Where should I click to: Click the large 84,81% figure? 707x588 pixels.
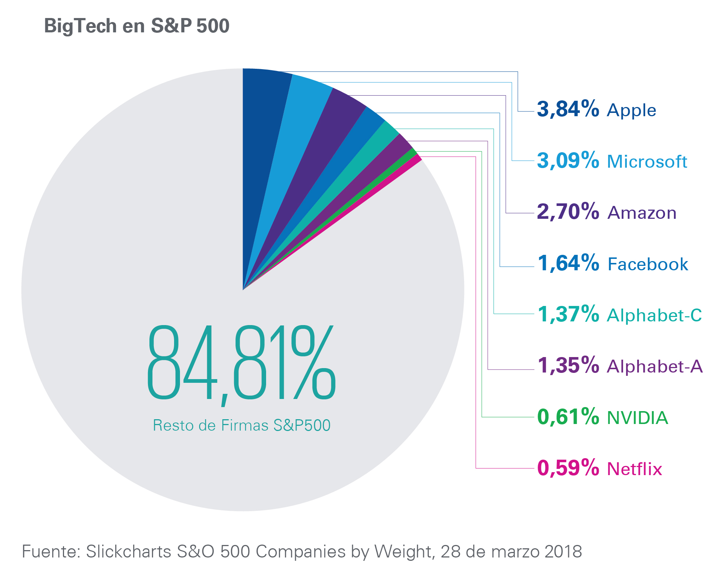241,364
